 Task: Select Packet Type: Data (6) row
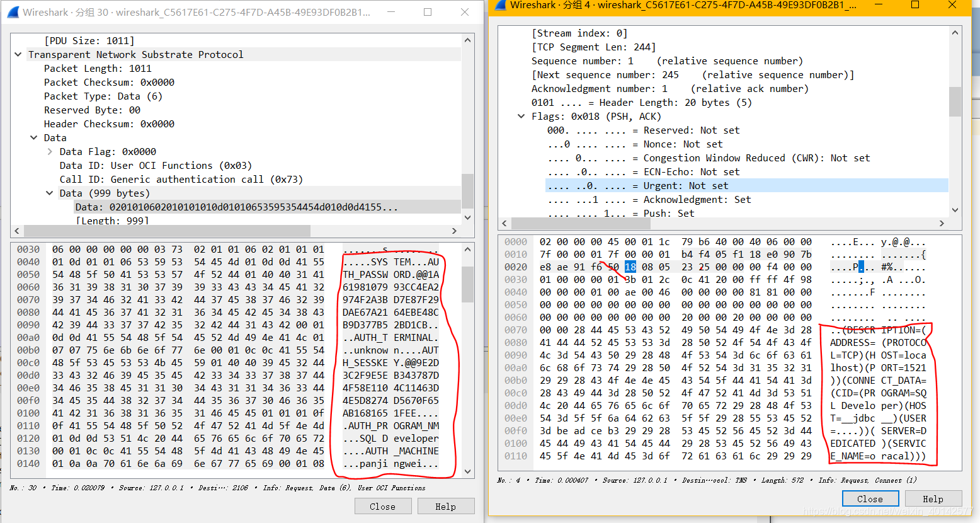(x=103, y=96)
